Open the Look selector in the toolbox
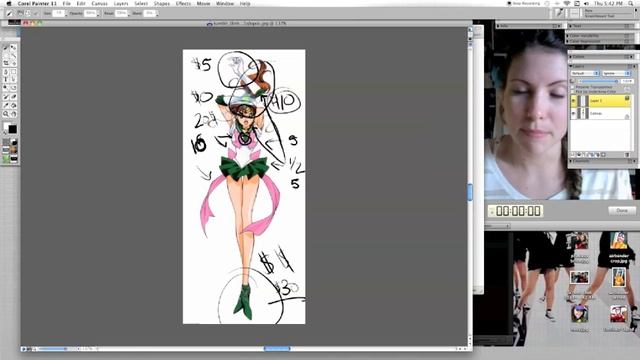 coord(6,158)
